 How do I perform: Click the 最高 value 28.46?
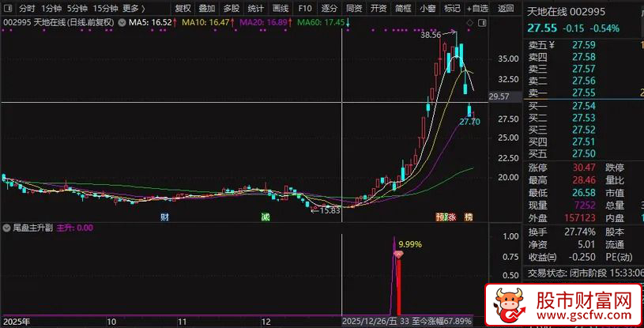584,180
